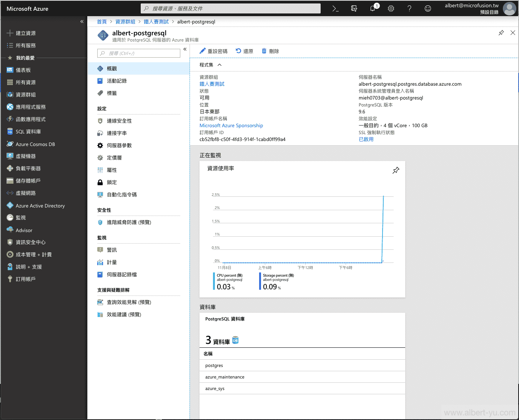Open Cloud Shell from the top bar
Screen dimensions: 519x420
point(335,8)
